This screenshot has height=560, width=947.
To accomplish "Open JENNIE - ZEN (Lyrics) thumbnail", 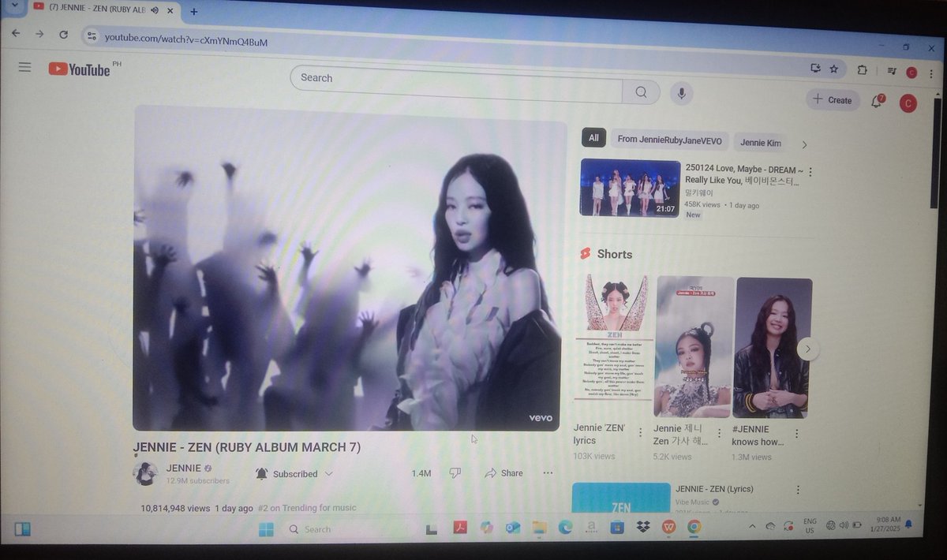I will [x=621, y=498].
